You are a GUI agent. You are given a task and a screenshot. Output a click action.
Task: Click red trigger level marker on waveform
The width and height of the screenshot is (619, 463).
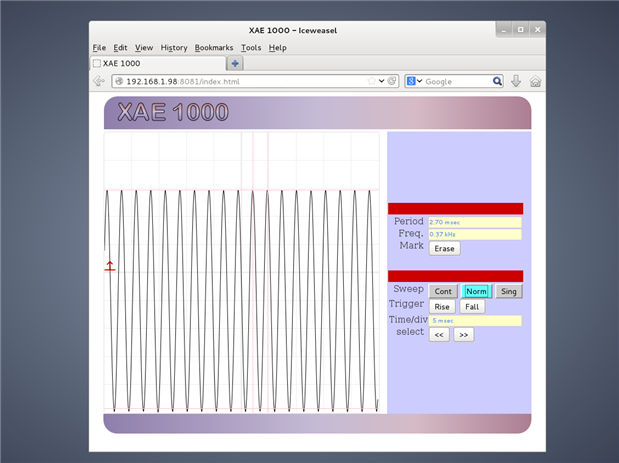point(110,266)
